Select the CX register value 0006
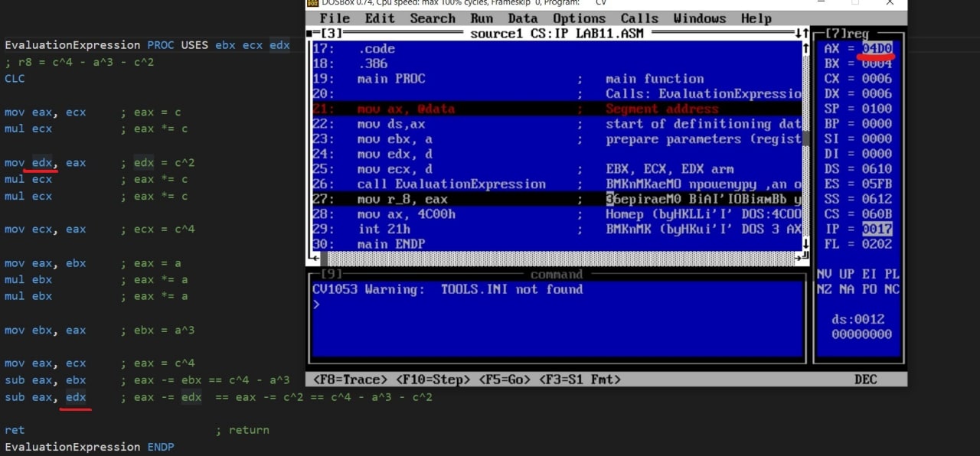The height and width of the screenshot is (456, 980). (877, 78)
